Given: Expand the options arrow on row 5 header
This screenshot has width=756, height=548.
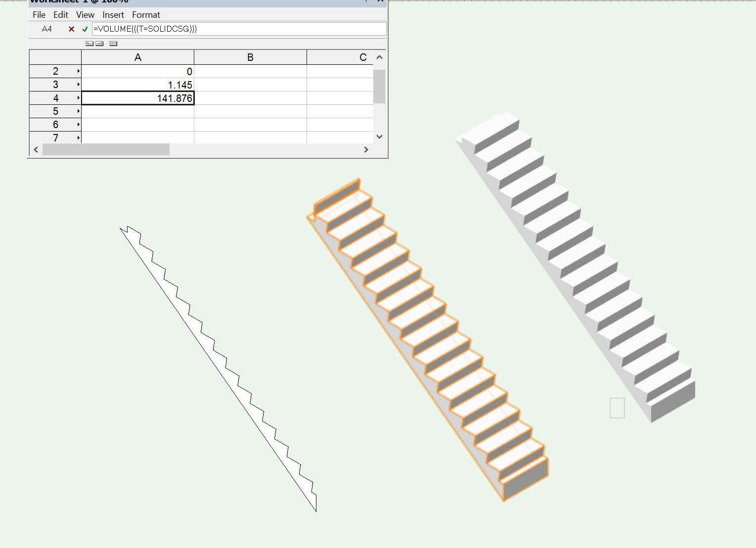Looking at the screenshot, I should [78, 111].
